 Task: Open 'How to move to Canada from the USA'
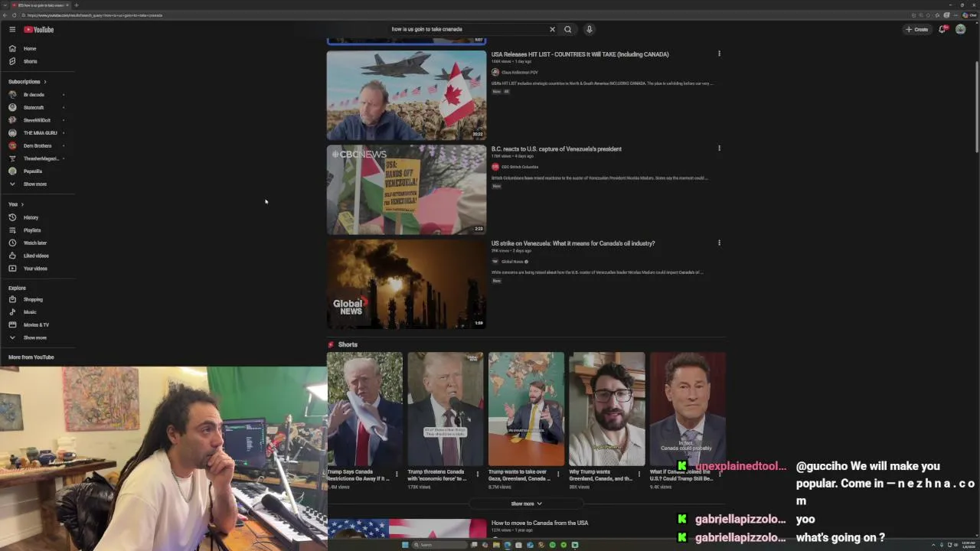click(540, 523)
